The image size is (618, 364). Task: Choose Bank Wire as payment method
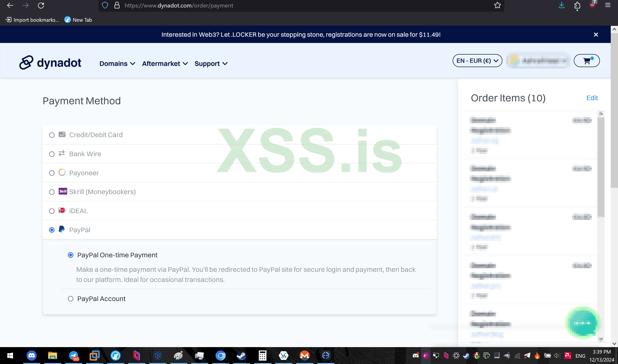tap(52, 154)
